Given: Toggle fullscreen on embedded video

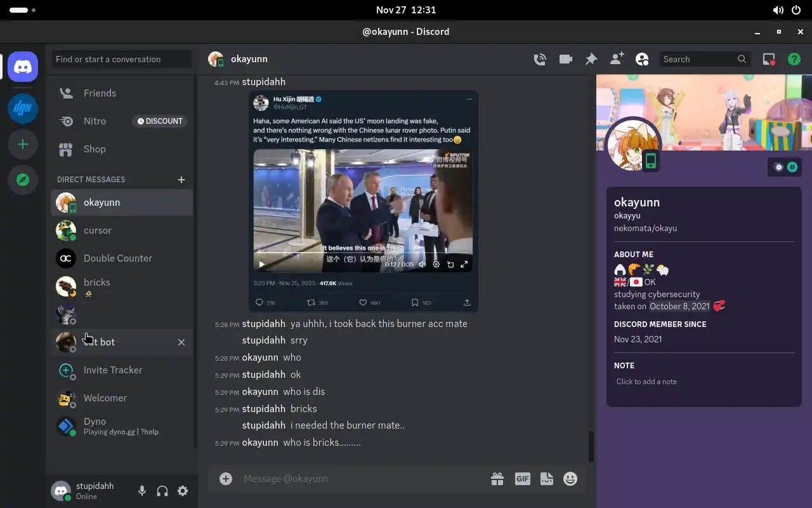Looking at the screenshot, I should tap(464, 264).
